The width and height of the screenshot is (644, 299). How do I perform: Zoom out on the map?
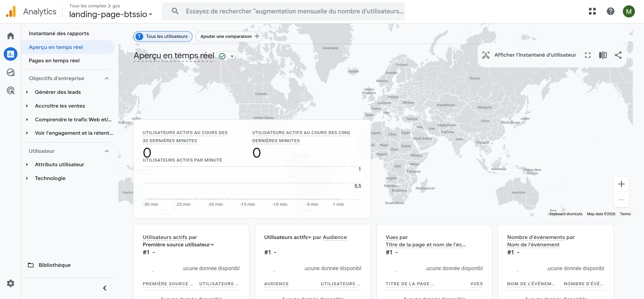(x=622, y=200)
